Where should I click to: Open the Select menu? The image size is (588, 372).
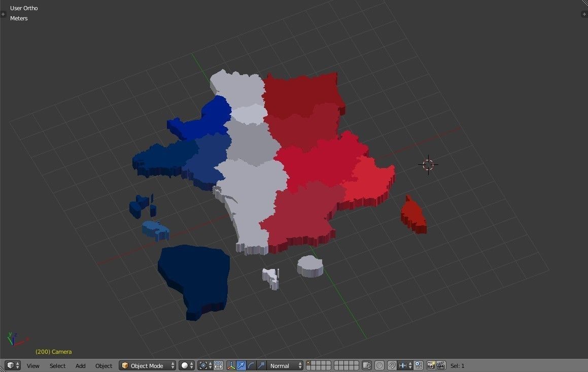57,365
